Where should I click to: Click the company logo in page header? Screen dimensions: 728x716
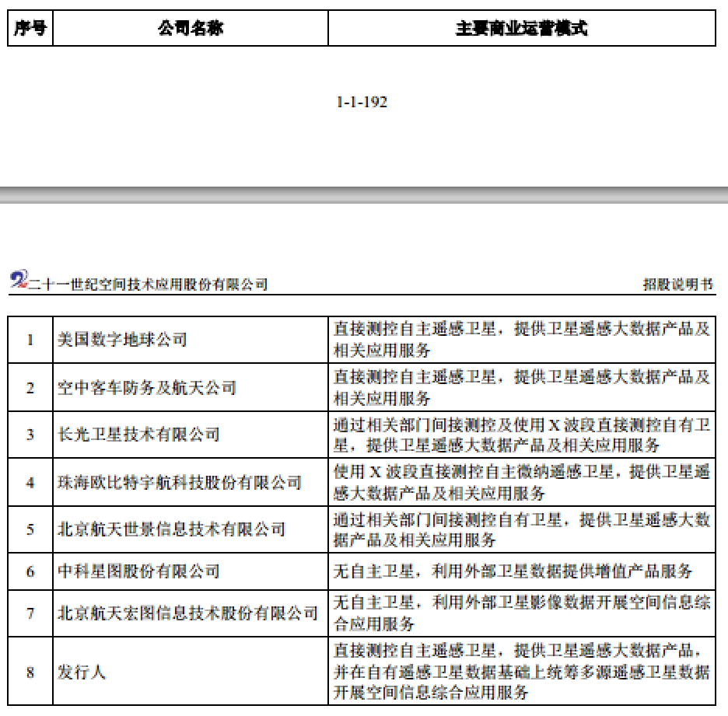pyautogui.click(x=19, y=279)
